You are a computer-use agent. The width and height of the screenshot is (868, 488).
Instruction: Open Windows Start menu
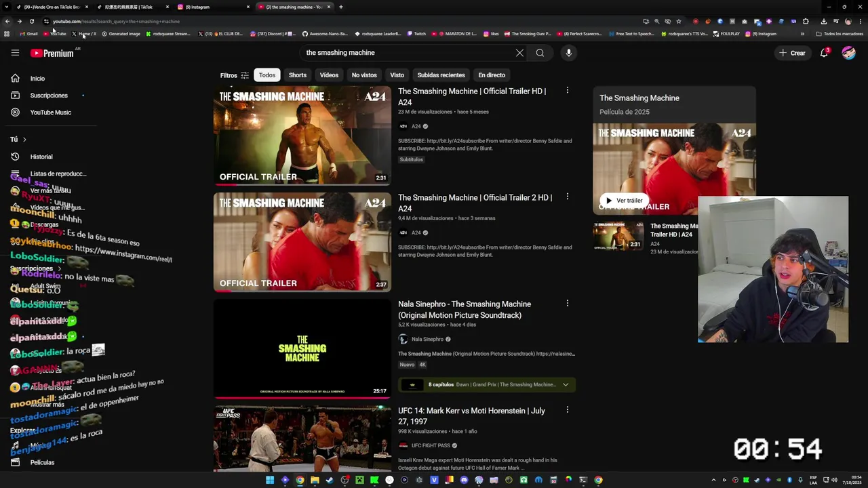click(270, 480)
